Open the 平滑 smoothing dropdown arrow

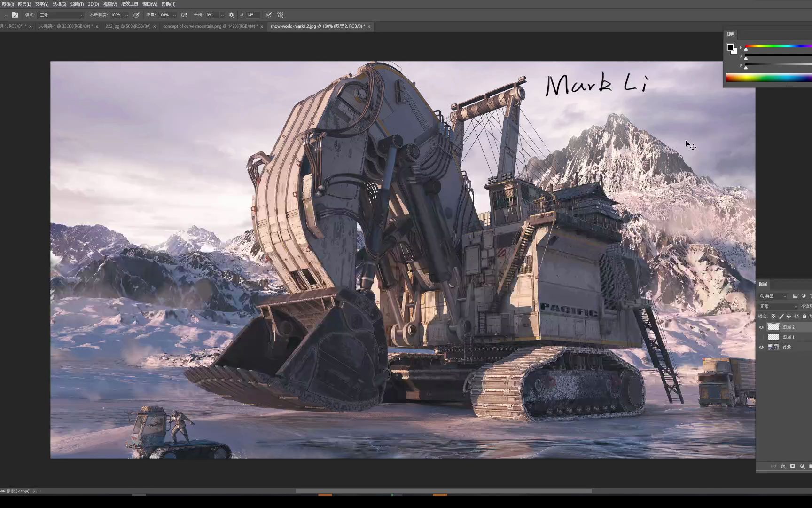click(222, 15)
